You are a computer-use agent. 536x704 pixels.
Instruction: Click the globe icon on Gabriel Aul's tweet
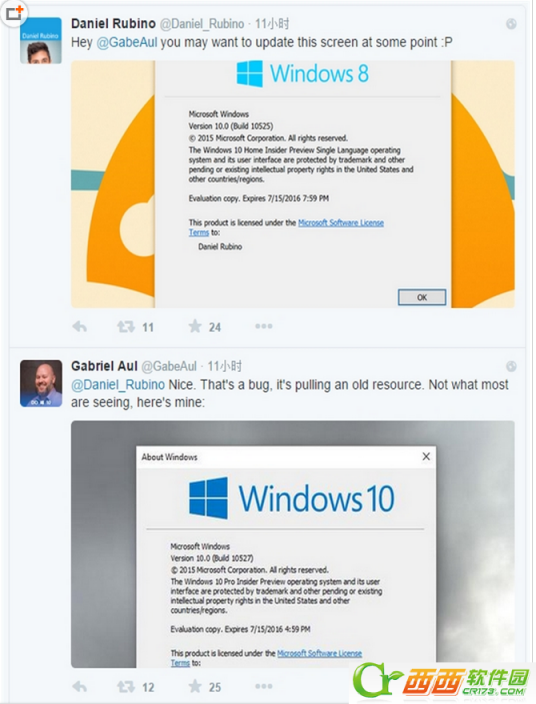(x=511, y=366)
